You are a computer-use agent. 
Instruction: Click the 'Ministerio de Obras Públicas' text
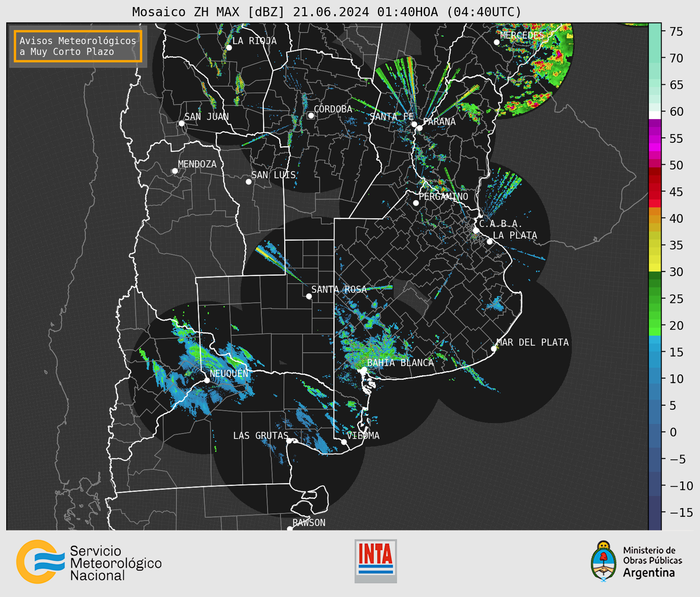[652, 555]
